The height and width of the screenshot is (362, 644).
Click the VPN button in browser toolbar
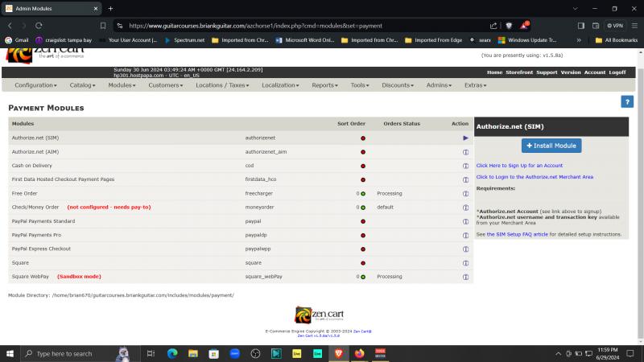(x=615, y=26)
